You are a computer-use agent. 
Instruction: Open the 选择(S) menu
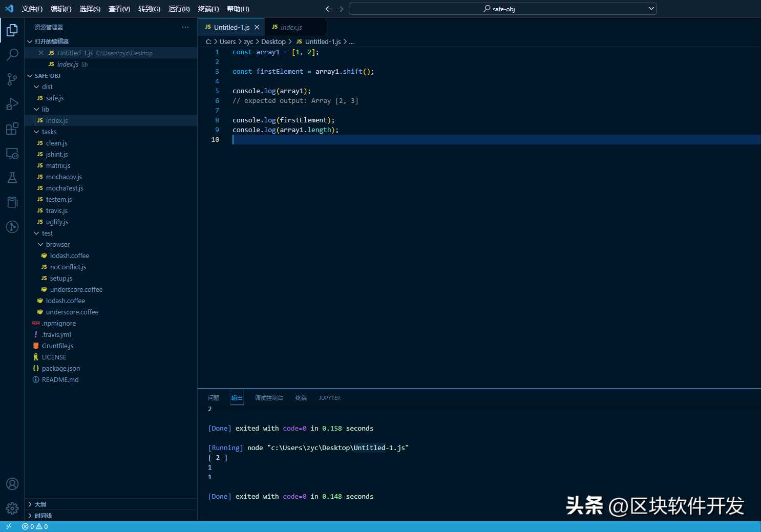point(90,9)
